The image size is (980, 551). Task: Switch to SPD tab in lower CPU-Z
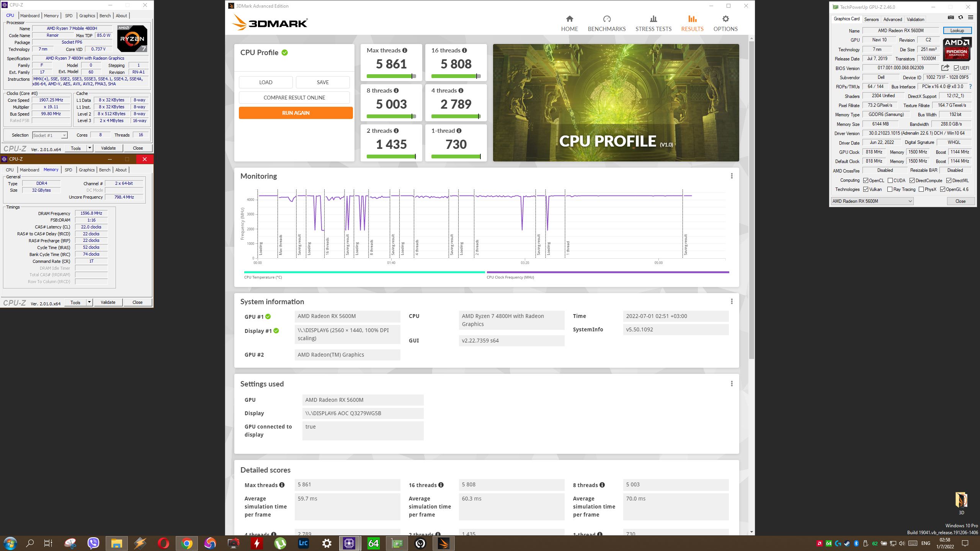(x=68, y=170)
